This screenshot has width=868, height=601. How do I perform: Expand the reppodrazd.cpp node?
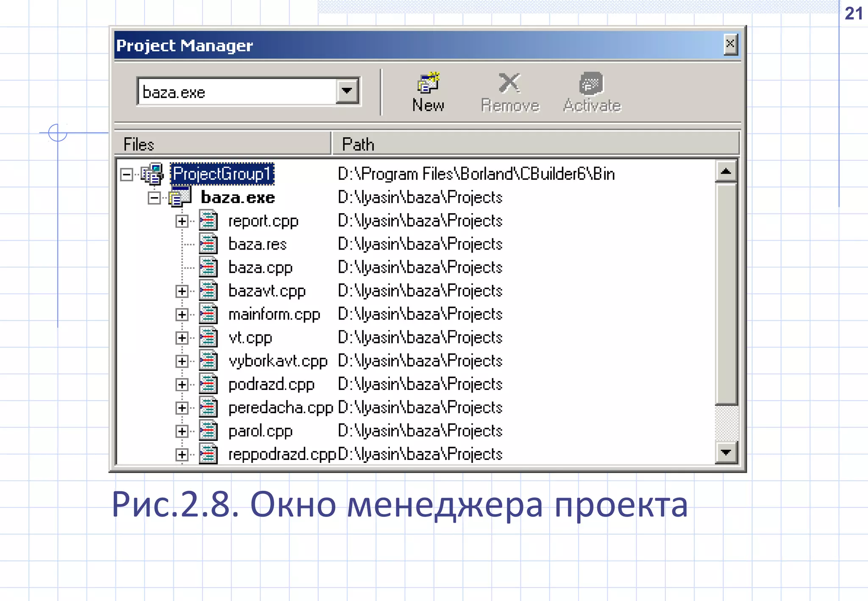tap(182, 454)
